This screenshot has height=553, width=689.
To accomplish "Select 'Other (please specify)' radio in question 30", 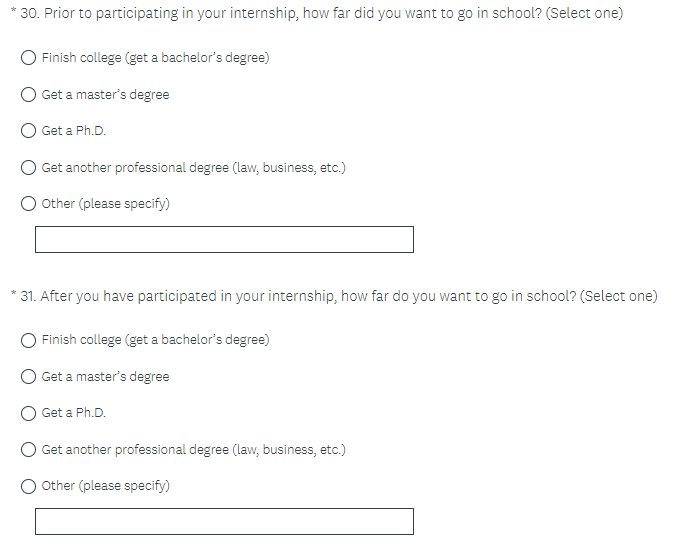I will (x=30, y=204).
